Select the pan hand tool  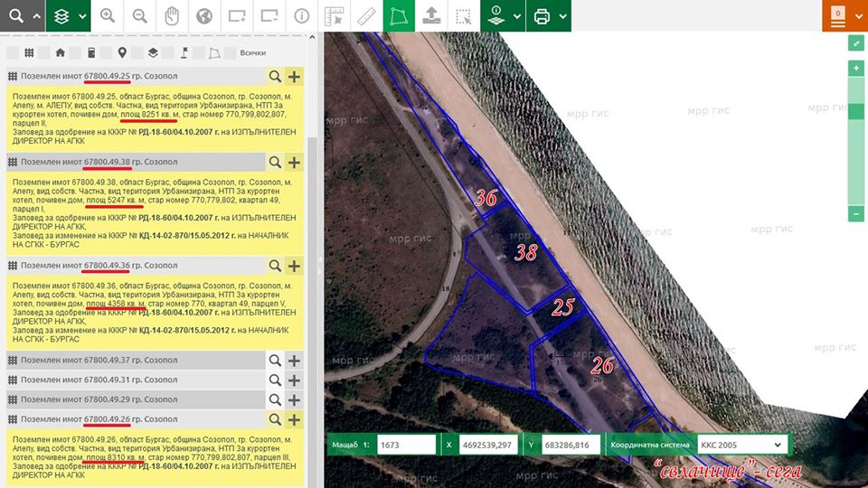click(x=172, y=16)
